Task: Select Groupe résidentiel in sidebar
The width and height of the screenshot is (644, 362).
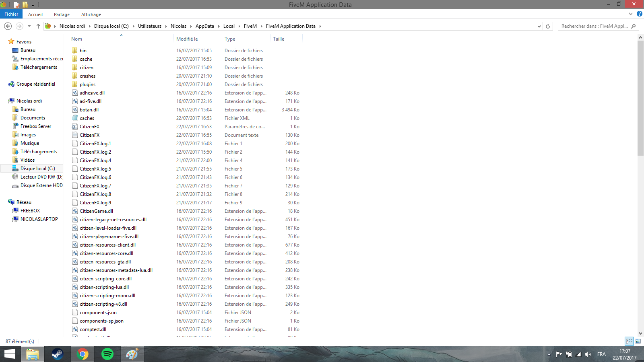Action: (36, 84)
